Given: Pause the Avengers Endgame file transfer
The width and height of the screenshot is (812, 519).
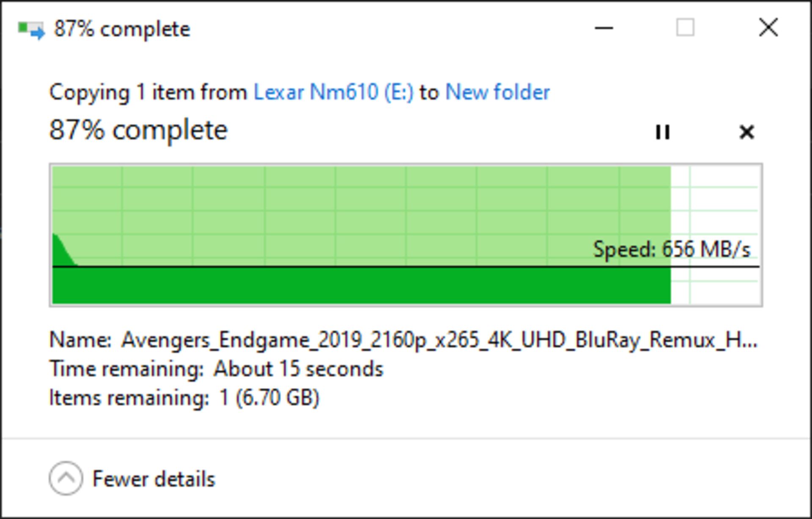Looking at the screenshot, I should 663,132.
